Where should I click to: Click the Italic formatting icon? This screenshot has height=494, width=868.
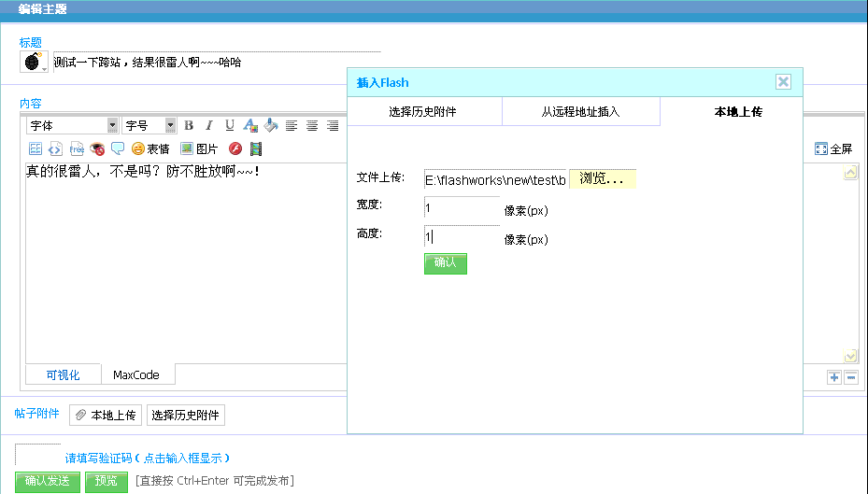[209, 126]
